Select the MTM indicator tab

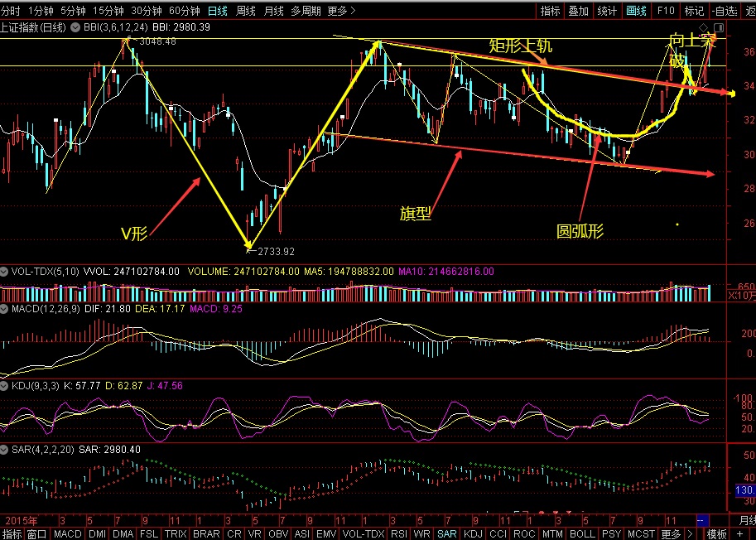pos(552,533)
